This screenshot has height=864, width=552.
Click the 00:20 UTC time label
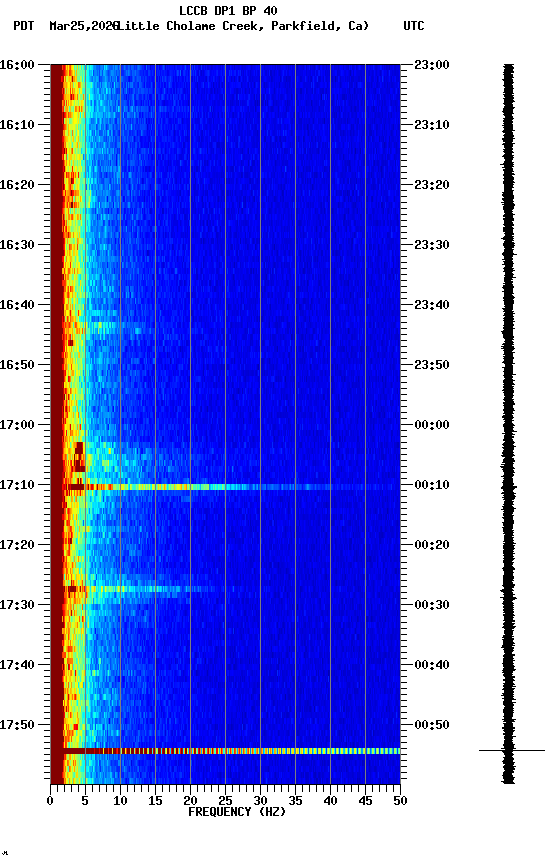pos(432,546)
